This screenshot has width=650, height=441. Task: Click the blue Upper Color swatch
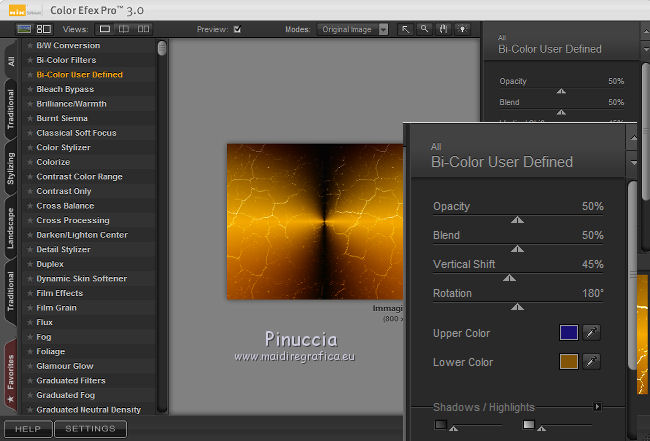568,333
